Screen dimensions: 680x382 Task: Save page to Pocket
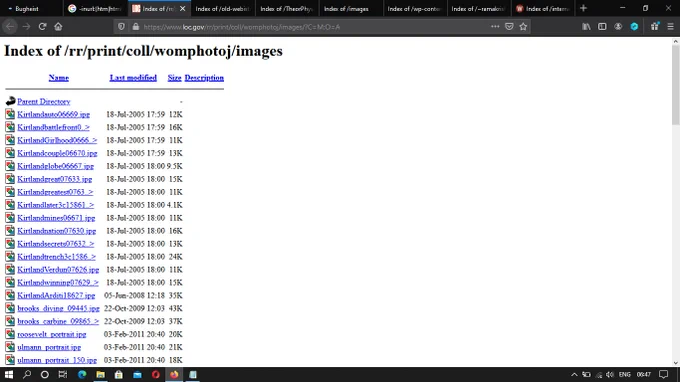[x=509, y=26]
